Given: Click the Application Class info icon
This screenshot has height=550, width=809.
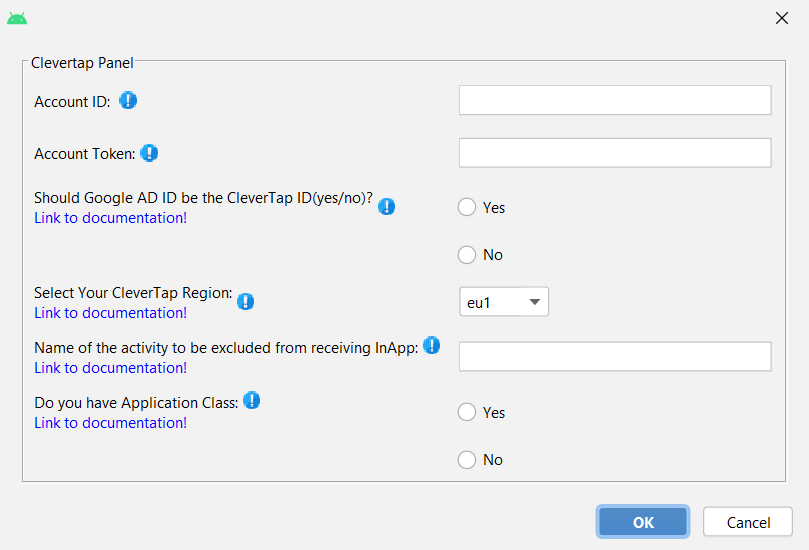Looking at the screenshot, I should click(x=252, y=400).
